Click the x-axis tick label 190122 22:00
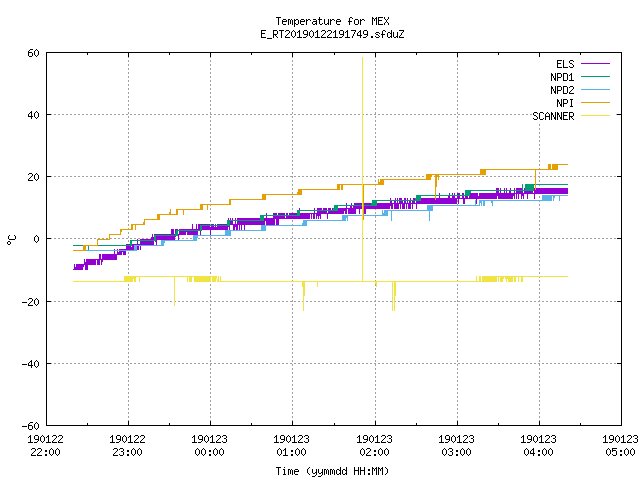Image resolution: width=640 pixels, height=480 pixels. click(45, 446)
